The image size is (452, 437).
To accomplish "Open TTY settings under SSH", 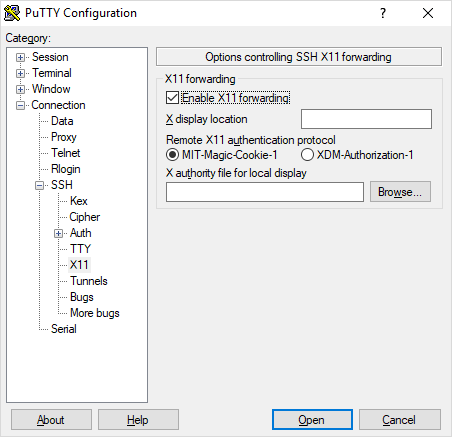I will click(x=80, y=249).
